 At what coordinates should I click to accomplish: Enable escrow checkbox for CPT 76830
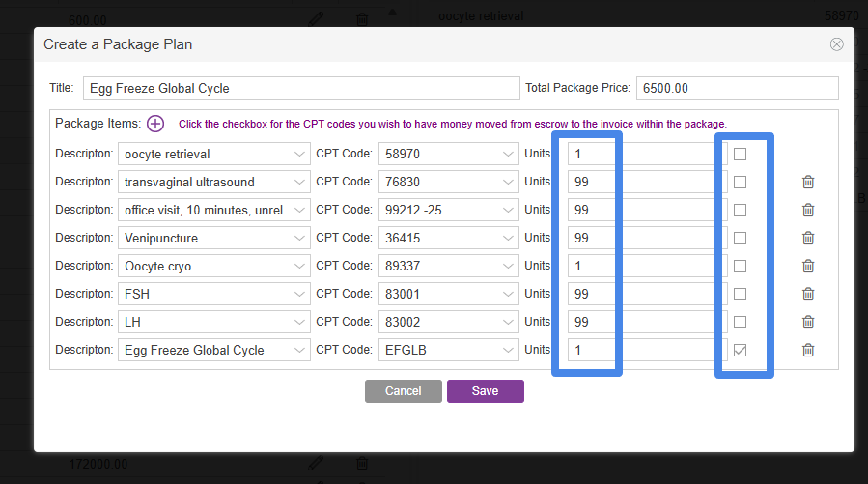[x=741, y=182]
